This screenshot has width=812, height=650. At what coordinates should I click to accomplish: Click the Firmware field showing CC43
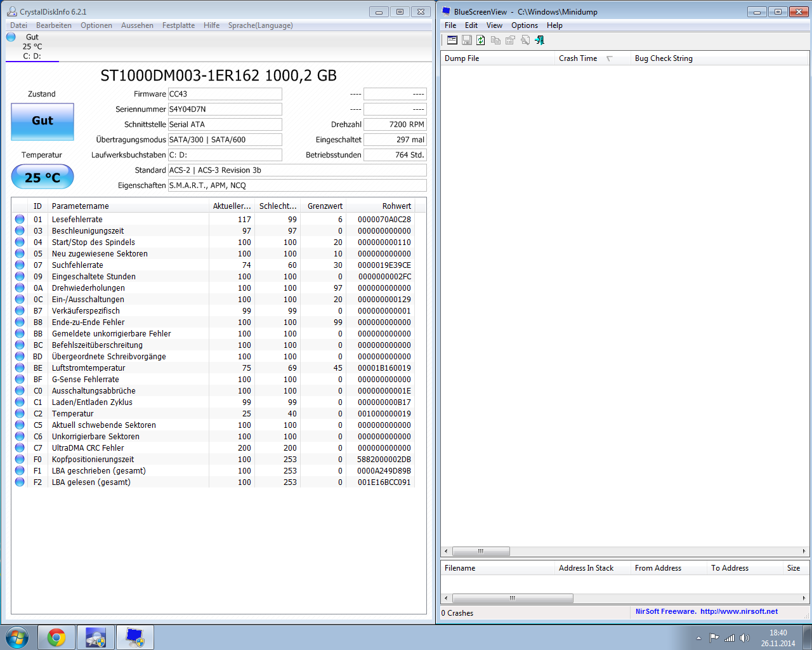point(225,94)
